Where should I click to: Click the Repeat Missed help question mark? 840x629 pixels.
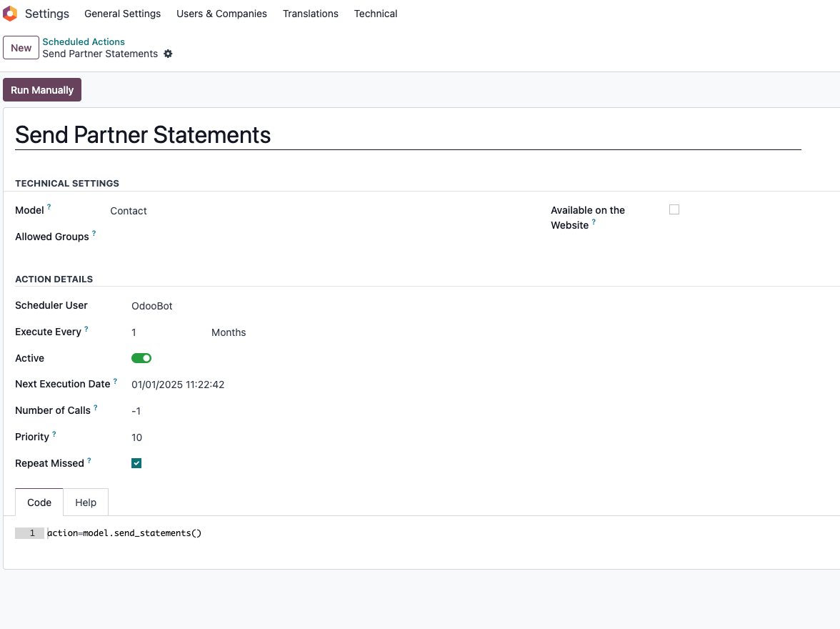coord(89,460)
